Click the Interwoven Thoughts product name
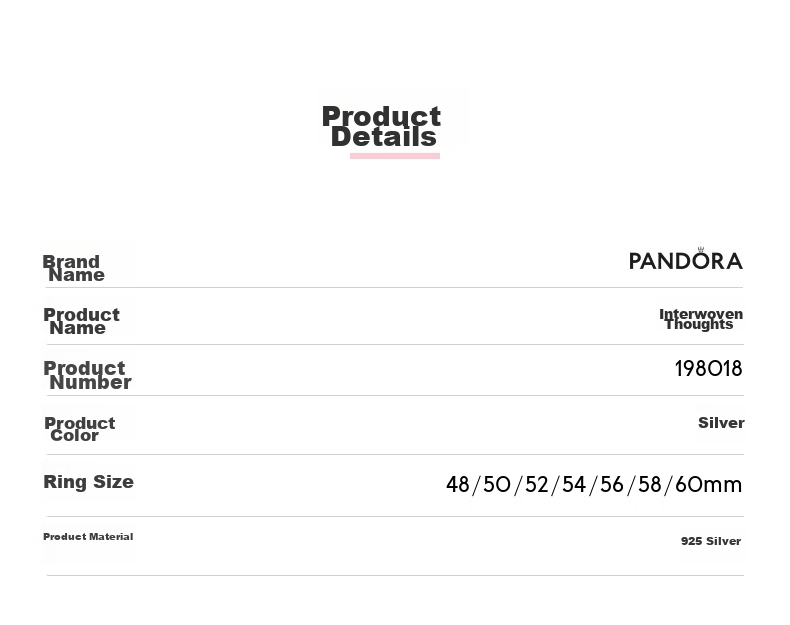 point(701,319)
